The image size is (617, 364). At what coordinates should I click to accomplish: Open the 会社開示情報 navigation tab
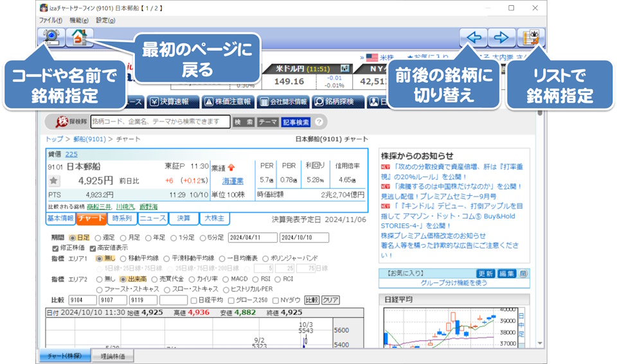(x=283, y=102)
